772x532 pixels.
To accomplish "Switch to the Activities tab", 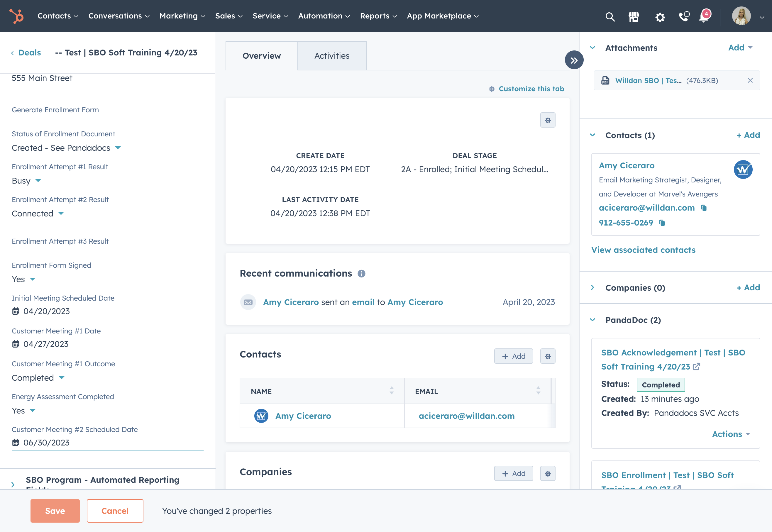I will [x=332, y=56].
